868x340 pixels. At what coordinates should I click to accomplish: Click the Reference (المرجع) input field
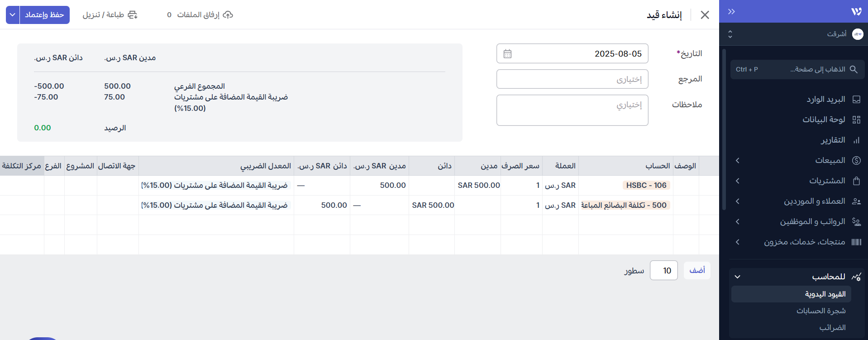point(572,79)
